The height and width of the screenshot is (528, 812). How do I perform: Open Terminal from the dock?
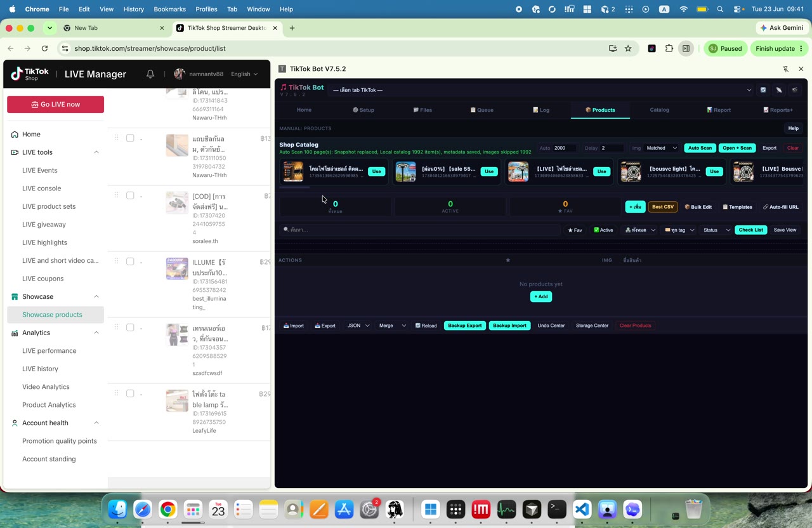pyautogui.click(x=557, y=509)
